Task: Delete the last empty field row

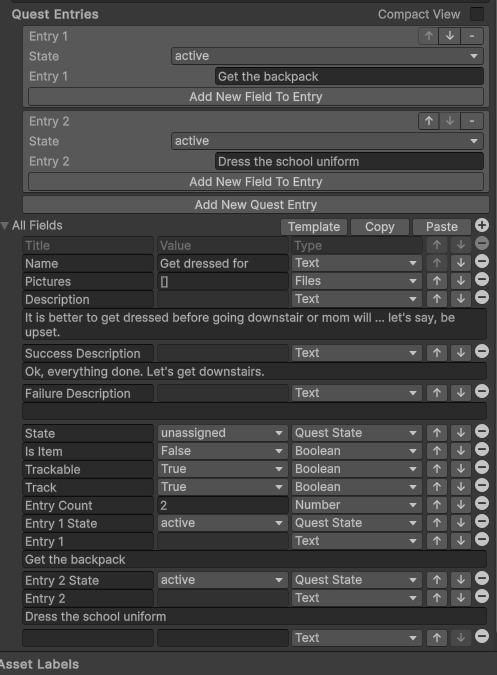Action: click(482, 636)
